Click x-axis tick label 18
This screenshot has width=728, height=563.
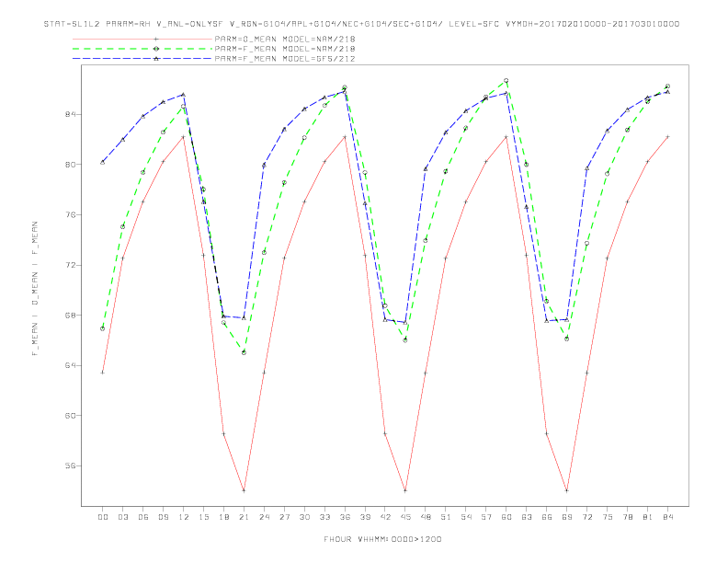point(223,517)
